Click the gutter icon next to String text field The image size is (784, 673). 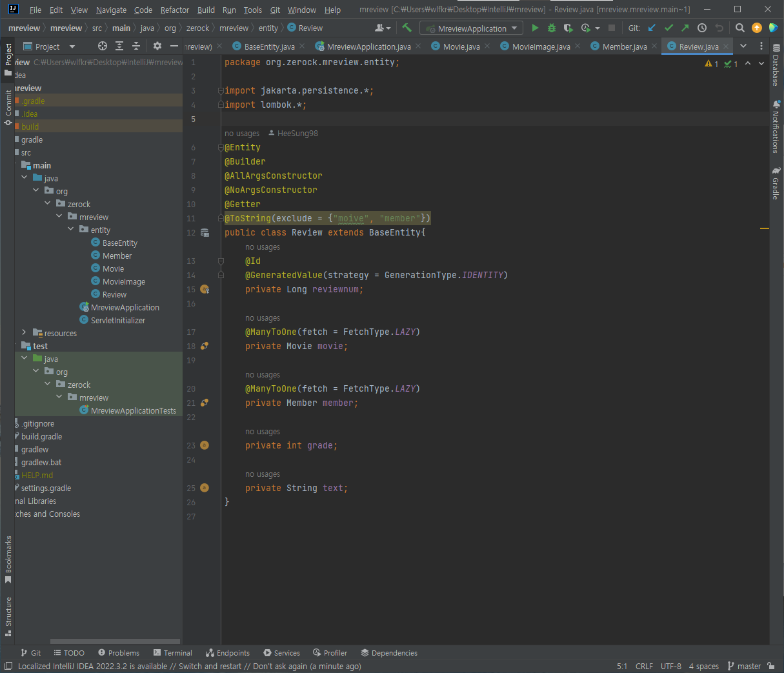205,488
